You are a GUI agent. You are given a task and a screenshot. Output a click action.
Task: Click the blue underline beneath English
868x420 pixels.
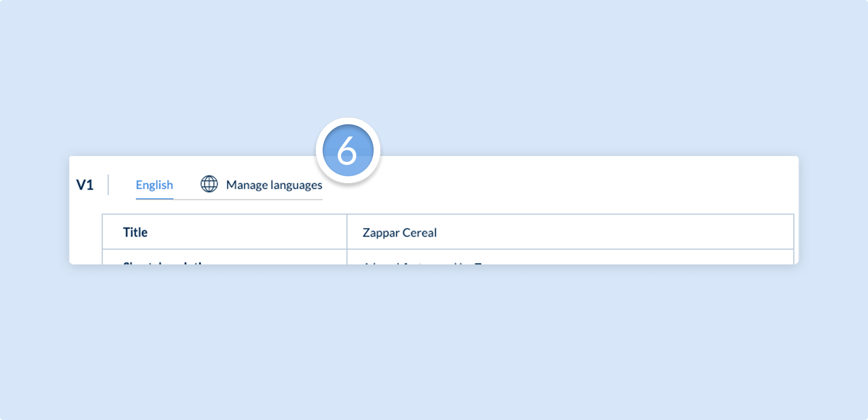click(x=154, y=199)
